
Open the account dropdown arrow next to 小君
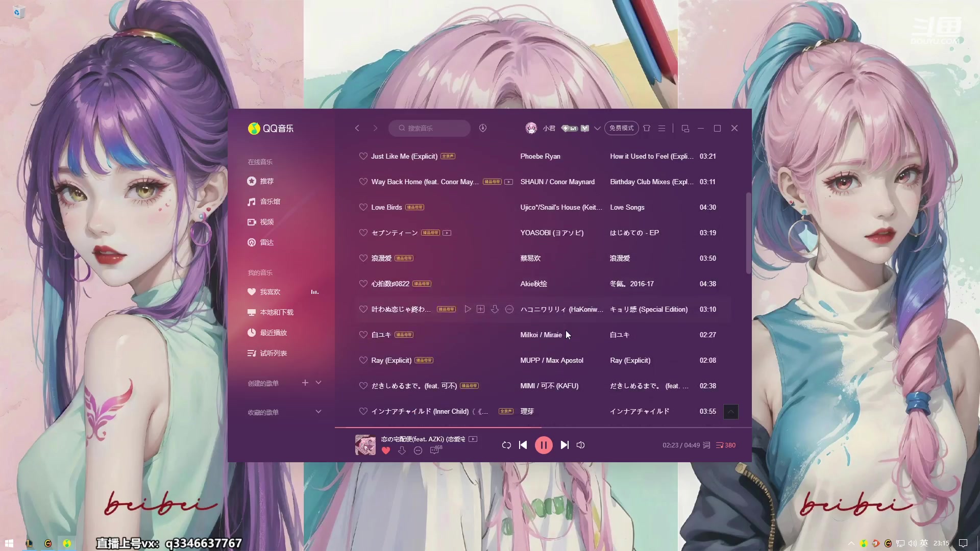pyautogui.click(x=597, y=129)
